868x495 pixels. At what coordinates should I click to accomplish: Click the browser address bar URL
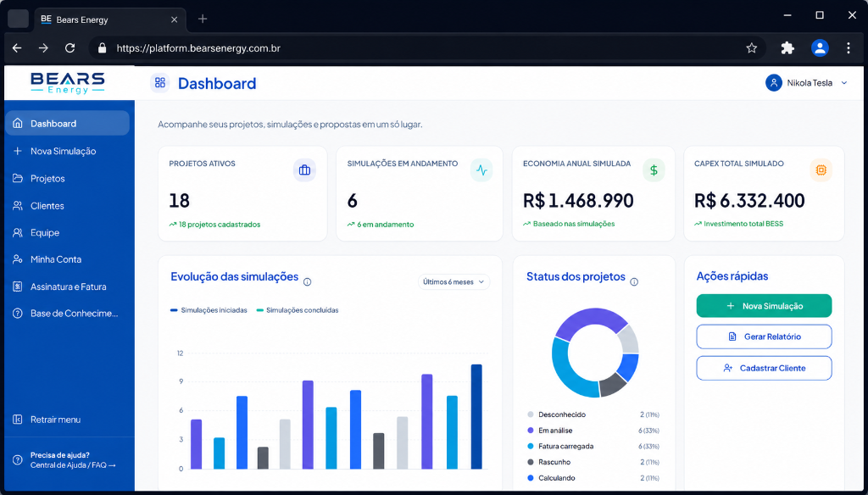click(x=198, y=48)
